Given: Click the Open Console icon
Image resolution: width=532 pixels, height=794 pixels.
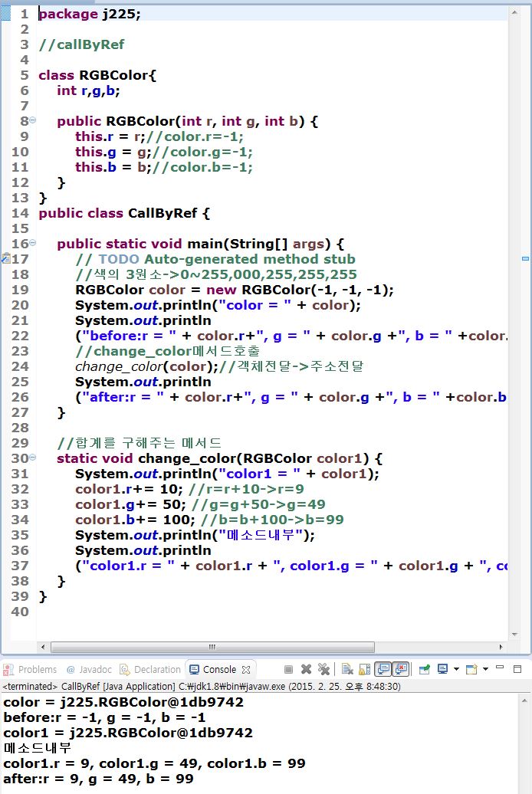Looking at the screenshot, I should [x=471, y=669].
